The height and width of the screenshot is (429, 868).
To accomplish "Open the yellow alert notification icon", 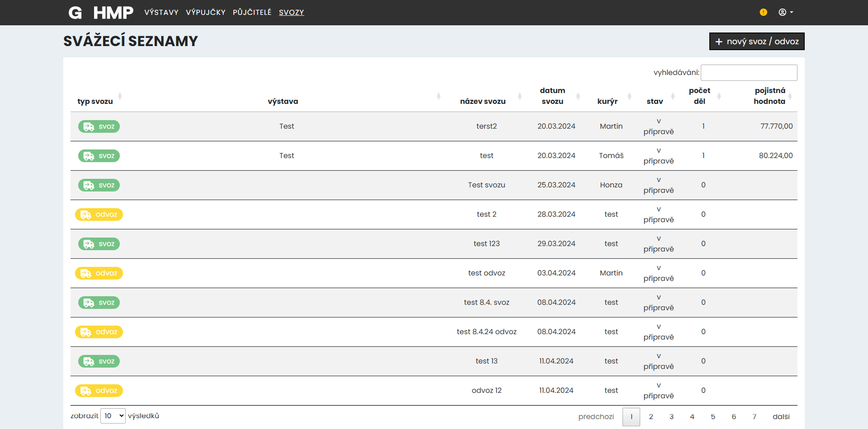I will tap(764, 12).
